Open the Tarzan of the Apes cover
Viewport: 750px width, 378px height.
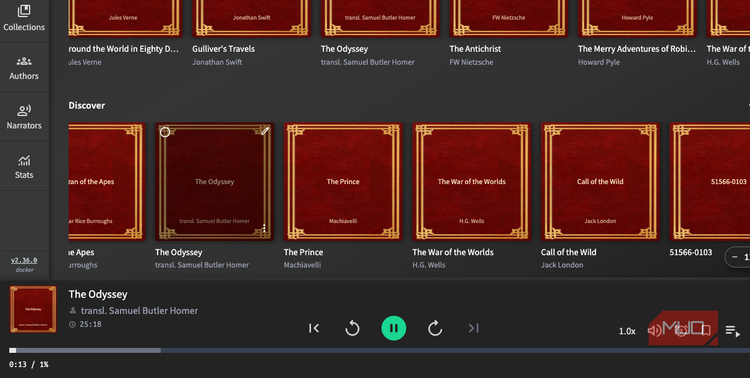point(106,181)
